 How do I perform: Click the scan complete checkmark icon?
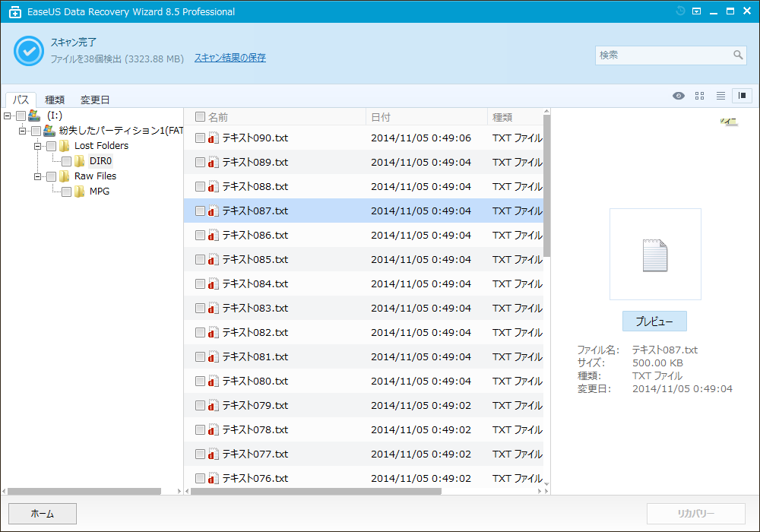29,51
